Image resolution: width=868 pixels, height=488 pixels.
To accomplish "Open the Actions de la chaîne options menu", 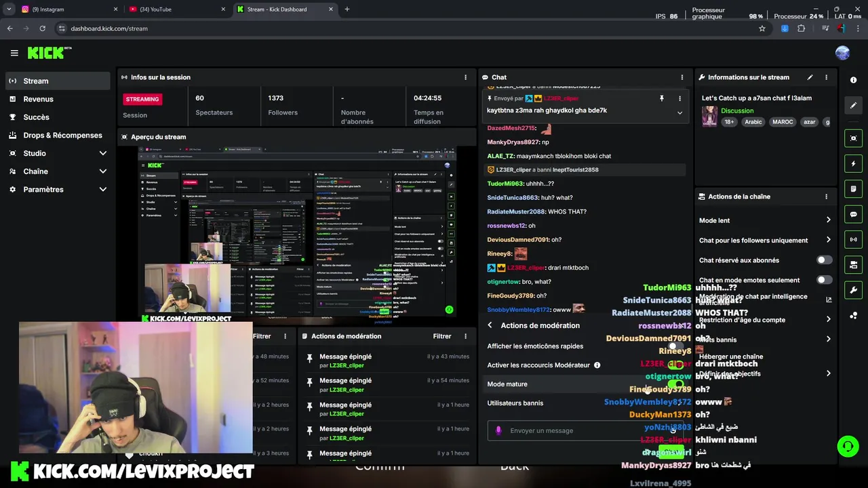I will [826, 197].
